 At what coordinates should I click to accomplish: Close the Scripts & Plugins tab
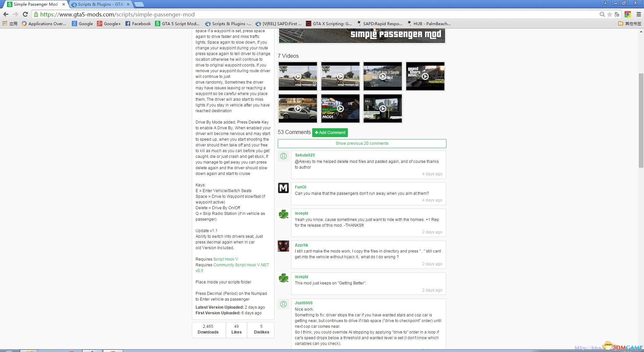(128, 4)
